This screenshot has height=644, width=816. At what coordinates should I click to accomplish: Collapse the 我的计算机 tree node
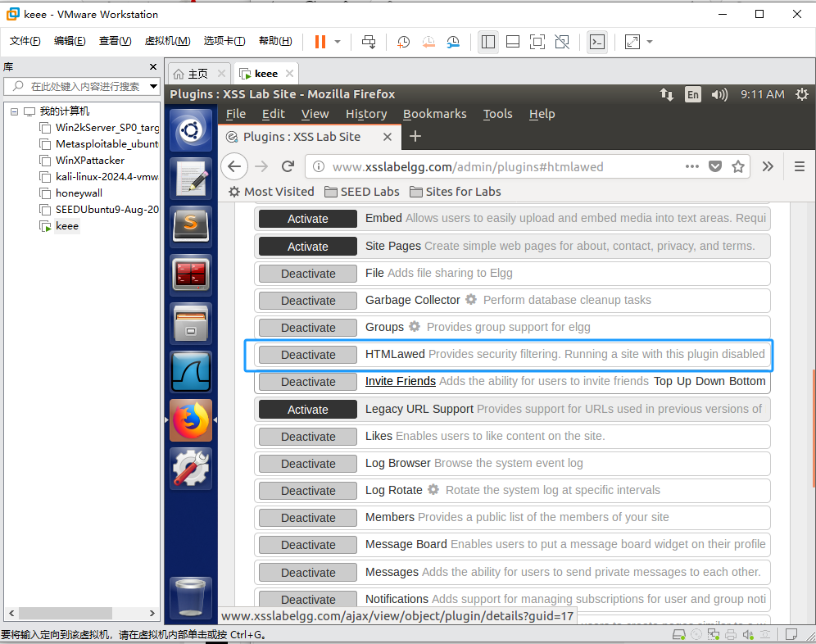pyautogui.click(x=15, y=111)
